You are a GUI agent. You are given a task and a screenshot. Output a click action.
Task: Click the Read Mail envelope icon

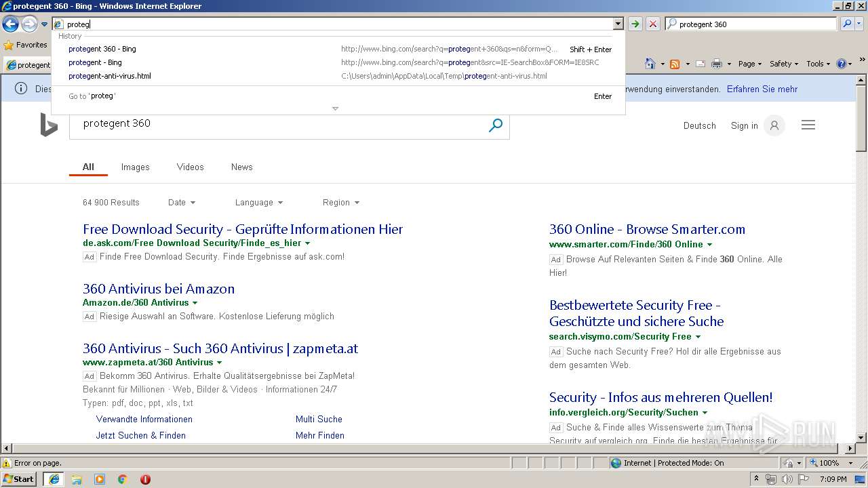[700, 64]
